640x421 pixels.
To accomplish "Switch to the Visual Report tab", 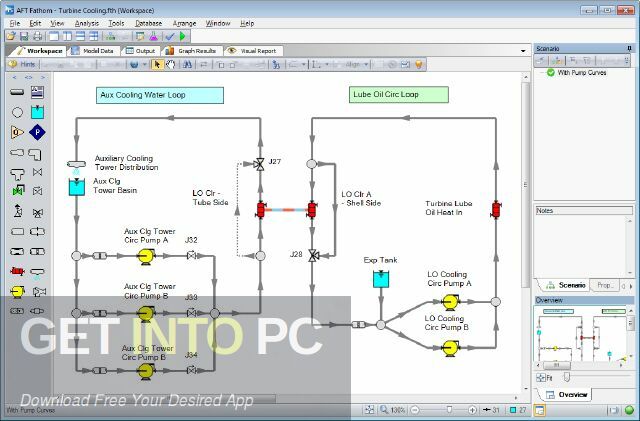I will point(253,51).
